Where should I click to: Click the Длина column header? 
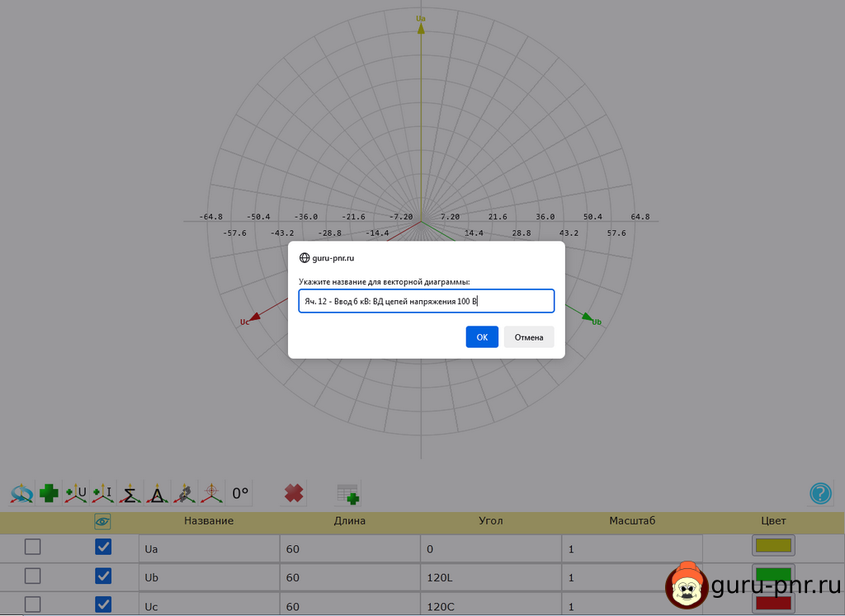pyautogui.click(x=350, y=520)
